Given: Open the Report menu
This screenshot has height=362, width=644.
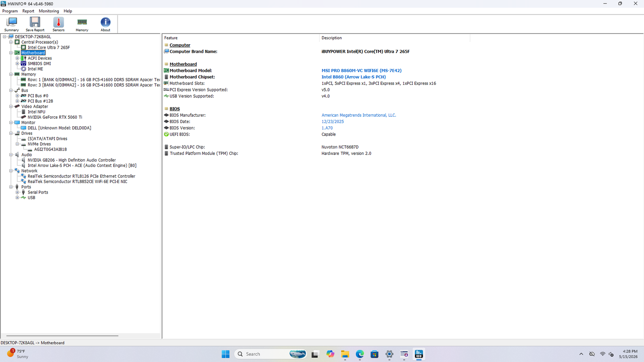Looking at the screenshot, I should point(28,11).
